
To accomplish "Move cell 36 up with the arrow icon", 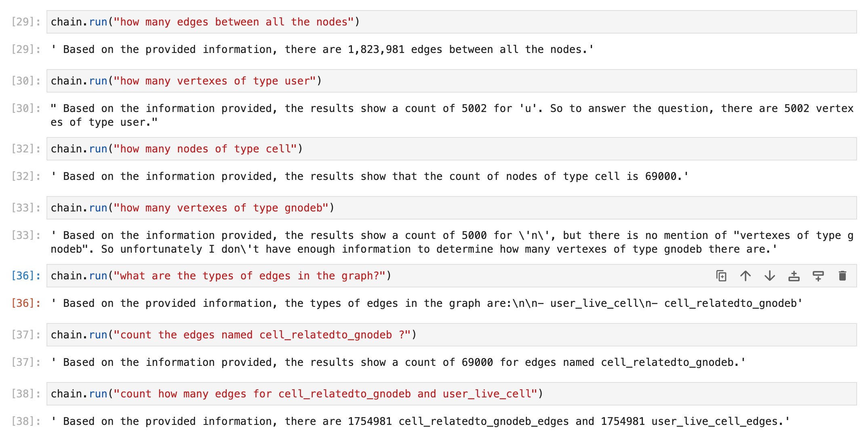I will (746, 276).
